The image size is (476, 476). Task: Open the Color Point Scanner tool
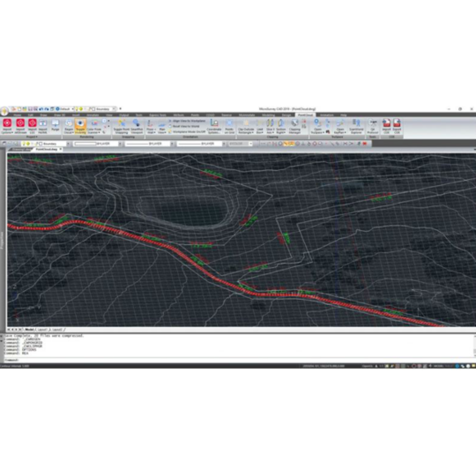tap(94, 125)
